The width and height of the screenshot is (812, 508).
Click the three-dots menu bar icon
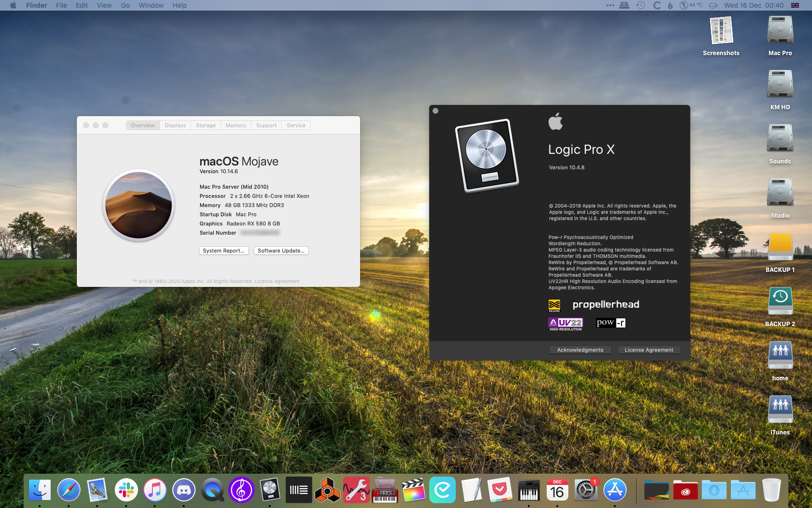(610, 5)
